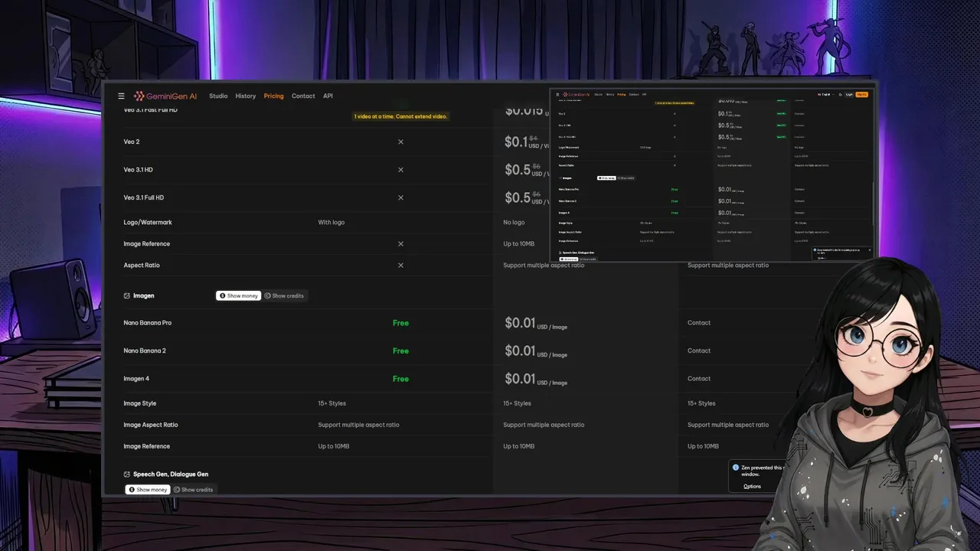The height and width of the screenshot is (551, 980).
Task: Click Login button in small preview window
Action: (x=849, y=94)
